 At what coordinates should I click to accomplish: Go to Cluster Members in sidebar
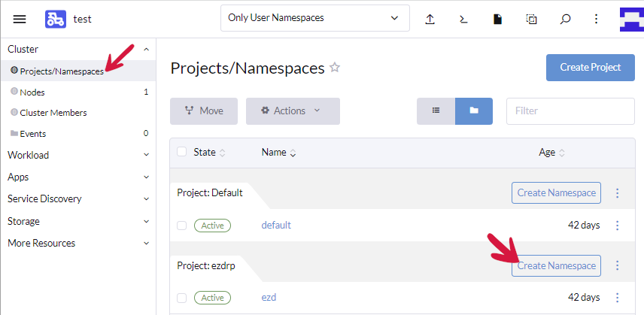point(53,113)
